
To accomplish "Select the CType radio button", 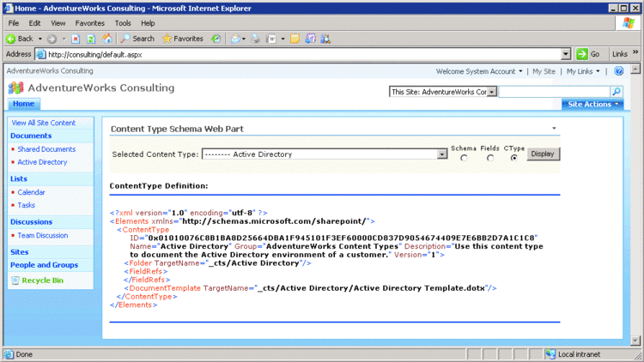I will pos(513,158).
